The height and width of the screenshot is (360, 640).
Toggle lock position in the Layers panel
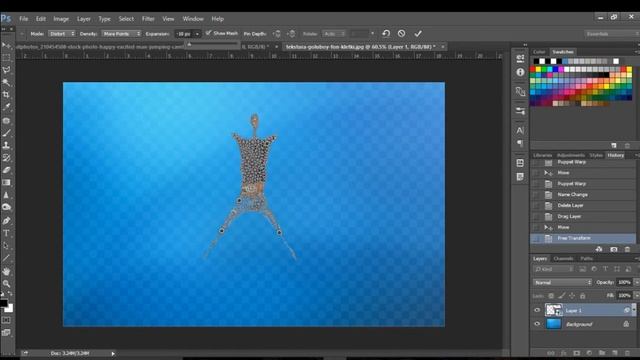pos(572,296)
